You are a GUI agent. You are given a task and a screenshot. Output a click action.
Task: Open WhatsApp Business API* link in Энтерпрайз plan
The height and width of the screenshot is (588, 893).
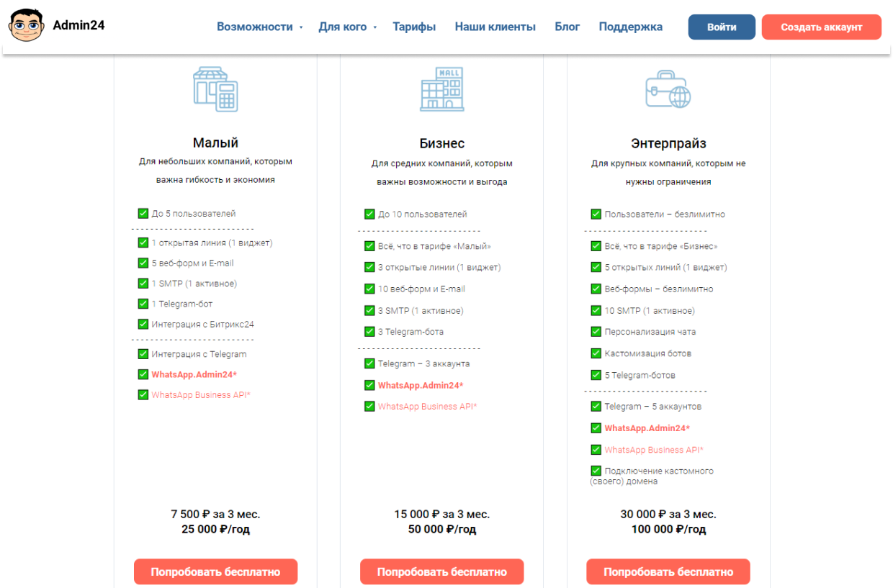click(654, 450)
